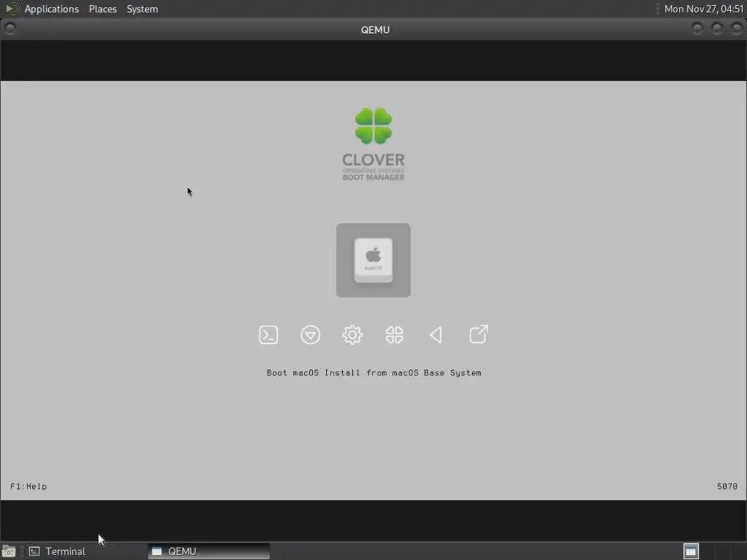The image size is (747, 560).
Task: Click the clock showing Mon Nov 27
Action: [704, 9]
